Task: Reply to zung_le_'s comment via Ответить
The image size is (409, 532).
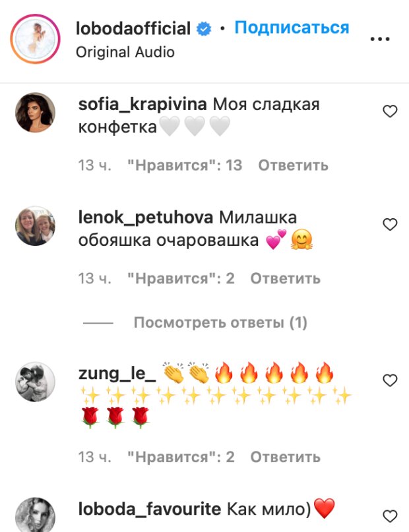Action: tap(286, 457)
